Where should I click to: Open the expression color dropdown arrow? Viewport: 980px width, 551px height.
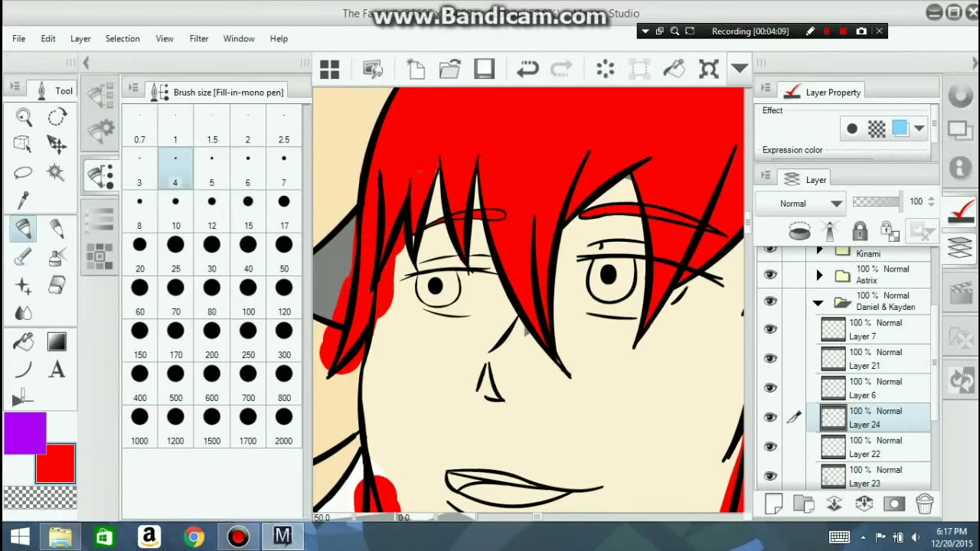(x=920, y=129)
